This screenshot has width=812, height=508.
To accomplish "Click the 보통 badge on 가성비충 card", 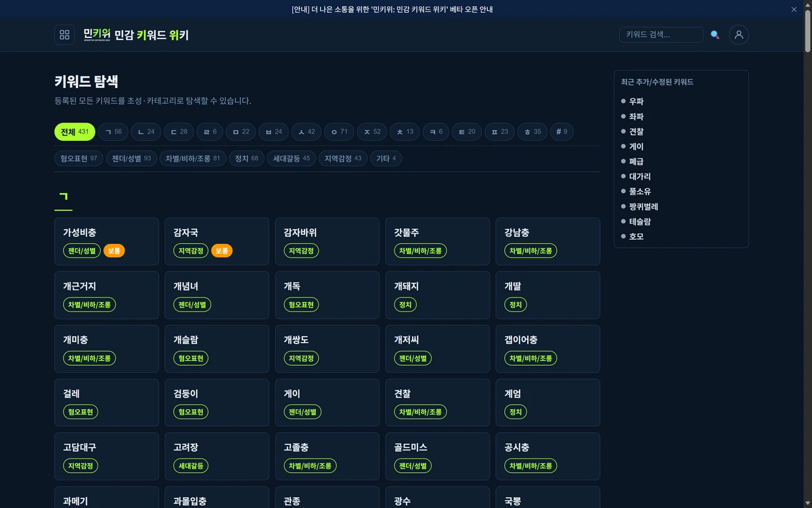I will [114, 251].
